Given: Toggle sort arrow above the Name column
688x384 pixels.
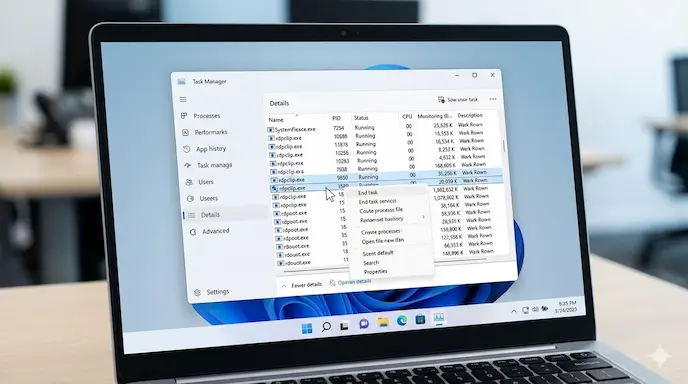Looking at the screenshot, I should click(297, 115).
